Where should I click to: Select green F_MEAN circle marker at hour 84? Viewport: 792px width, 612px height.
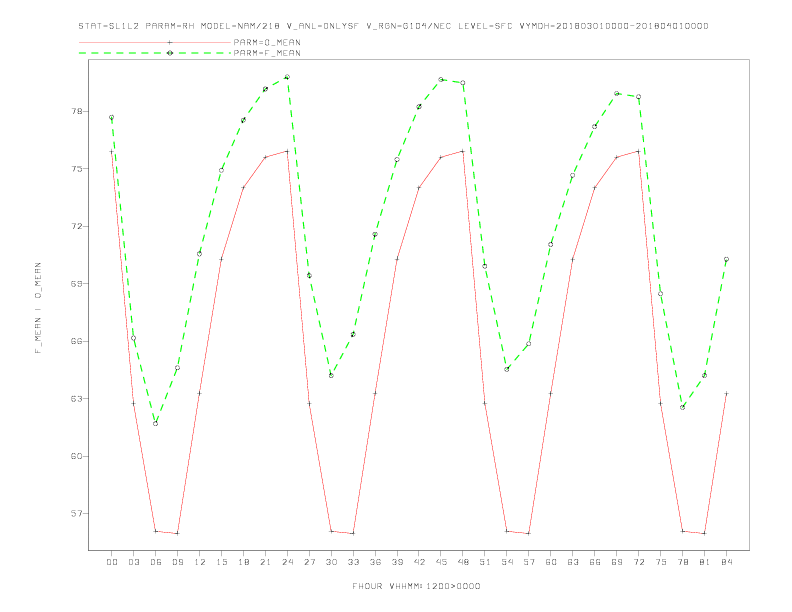(726, 259)
